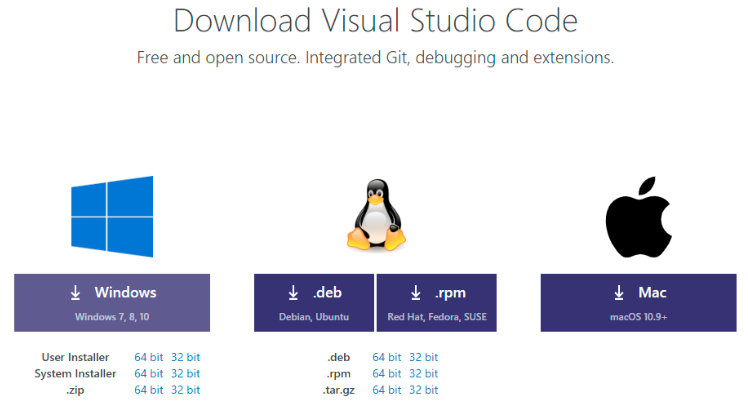Get Linux .rpm 32 bit link
The width and height of the screenshot is (748, 412).
point(424,373)
